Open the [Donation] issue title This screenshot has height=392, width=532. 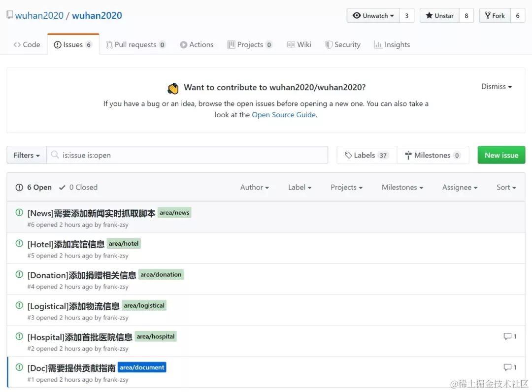pos(82,275)
